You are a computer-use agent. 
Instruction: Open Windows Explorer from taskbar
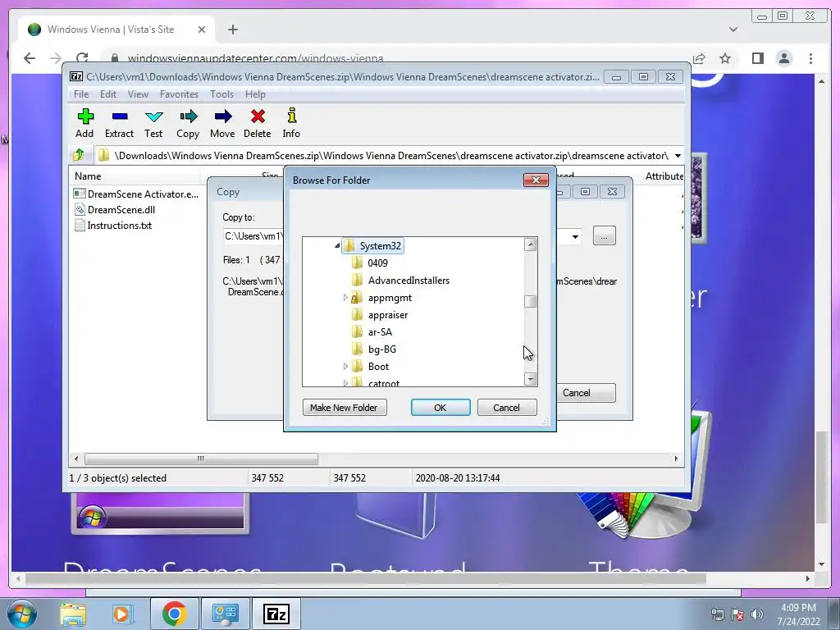coord(73,614)
